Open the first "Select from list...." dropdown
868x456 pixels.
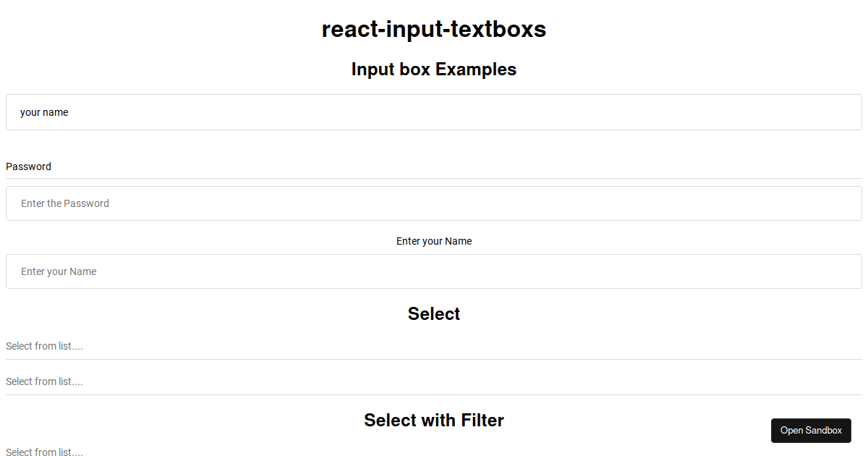433,346
